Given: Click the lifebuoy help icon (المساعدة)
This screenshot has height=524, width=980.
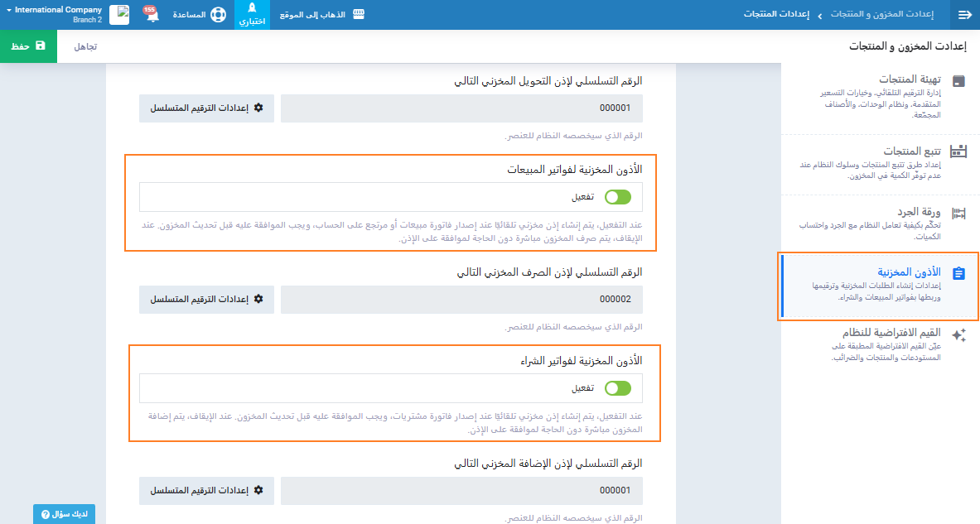Looking at the screenshot, I should point(217,15).
